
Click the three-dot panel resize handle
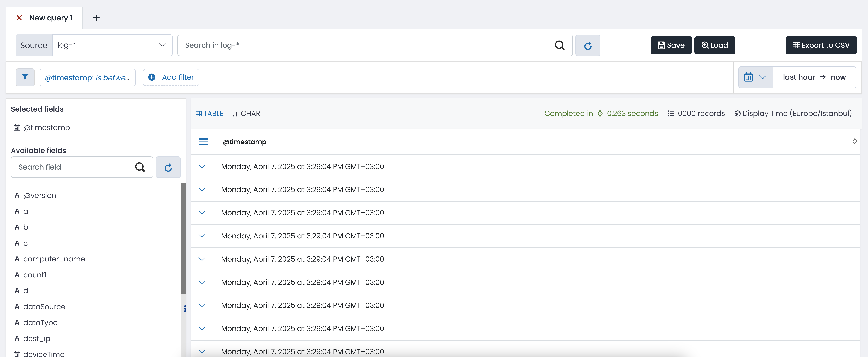[185, 309]
